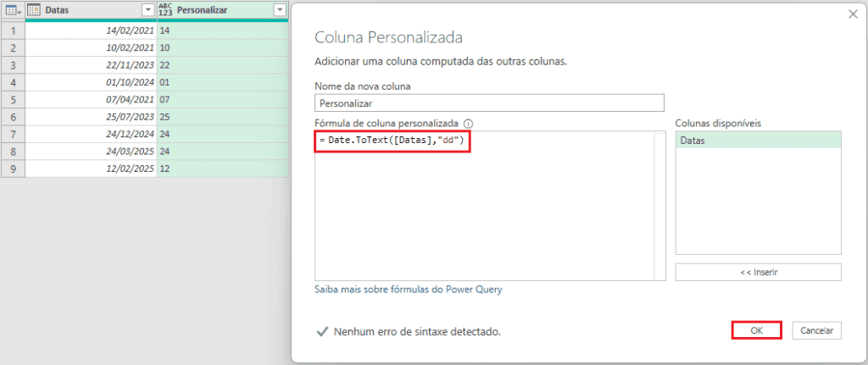Screen dimensions: 868x365
Task: Open the Personalizar column filter dropdown
Action: tap(280, 10)
